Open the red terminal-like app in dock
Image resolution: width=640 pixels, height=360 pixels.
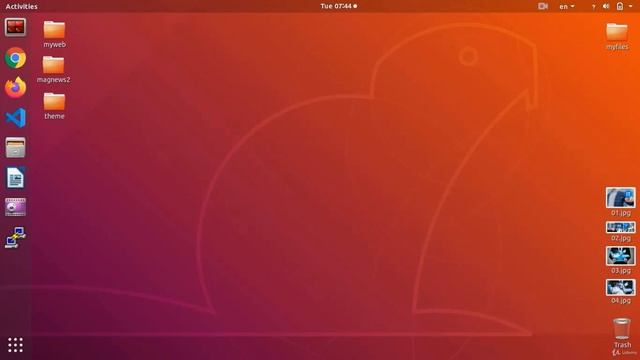point(16,27)
